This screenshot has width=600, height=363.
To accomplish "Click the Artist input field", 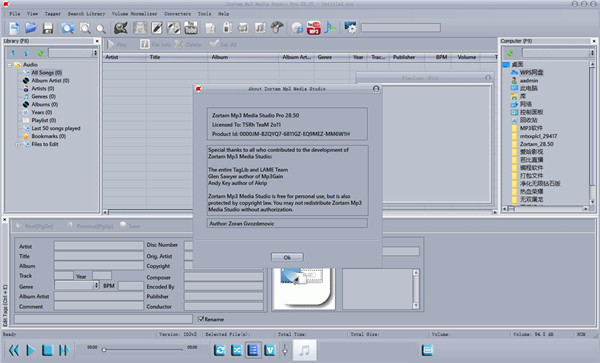I will 99,246.
